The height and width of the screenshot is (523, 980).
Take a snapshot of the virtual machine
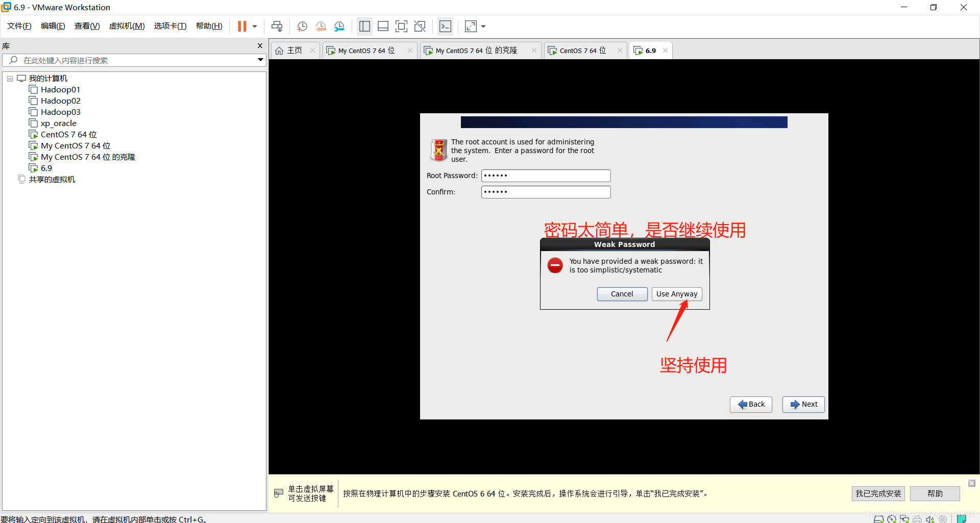click(x=302, y=26)
